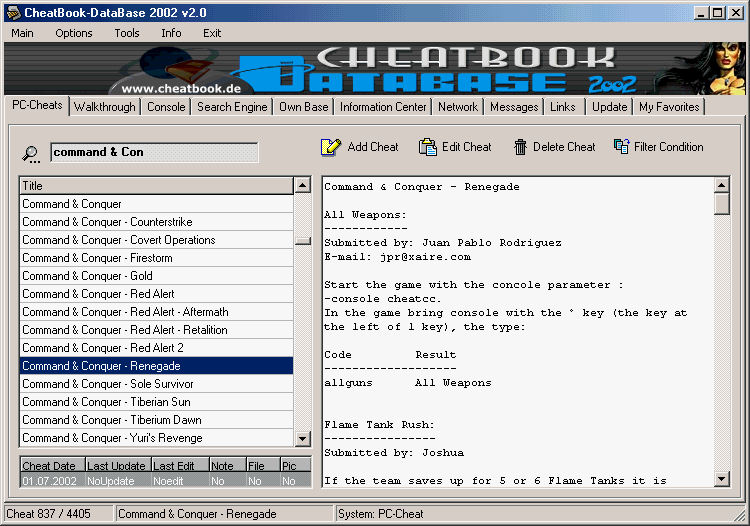Viewport: 750px width, 526px height.
Task: Click the Filter Condition icon
Action: click(x=621, y=147)
